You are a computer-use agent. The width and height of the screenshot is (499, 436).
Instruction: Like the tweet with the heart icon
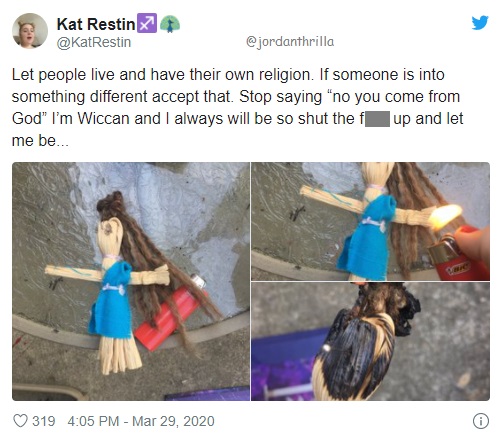pyautogui.click(x=20, y=421)
